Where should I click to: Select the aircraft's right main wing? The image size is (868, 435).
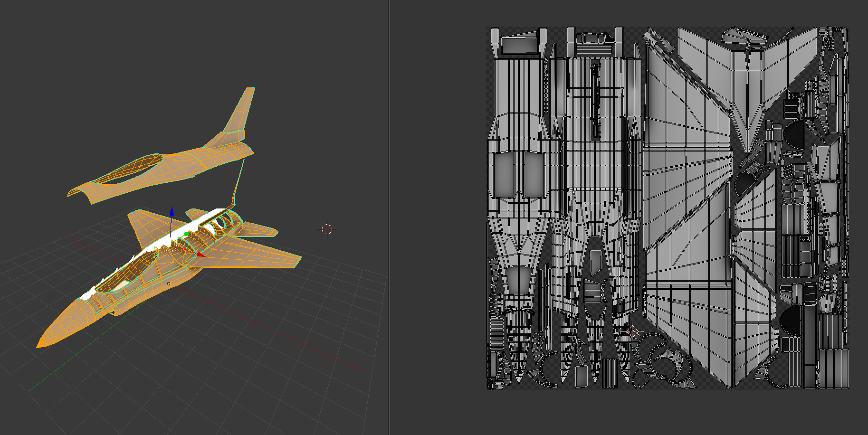(252, 256)
